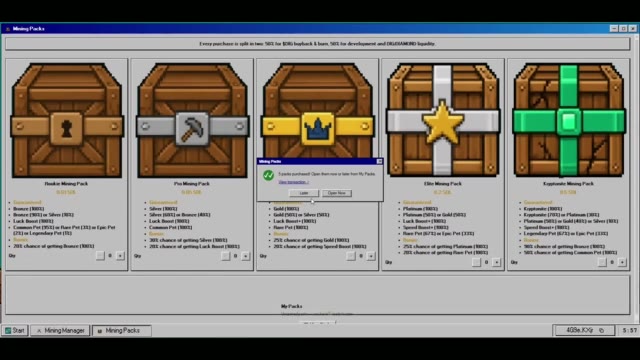
Task: Click Elite pack 'Platinum (100%)' line
Action: point(420,209)
